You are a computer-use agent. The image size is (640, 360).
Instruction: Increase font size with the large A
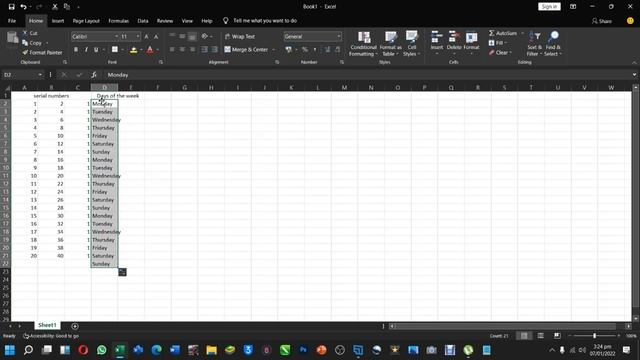pyautogui.click(x=147, y=37)
